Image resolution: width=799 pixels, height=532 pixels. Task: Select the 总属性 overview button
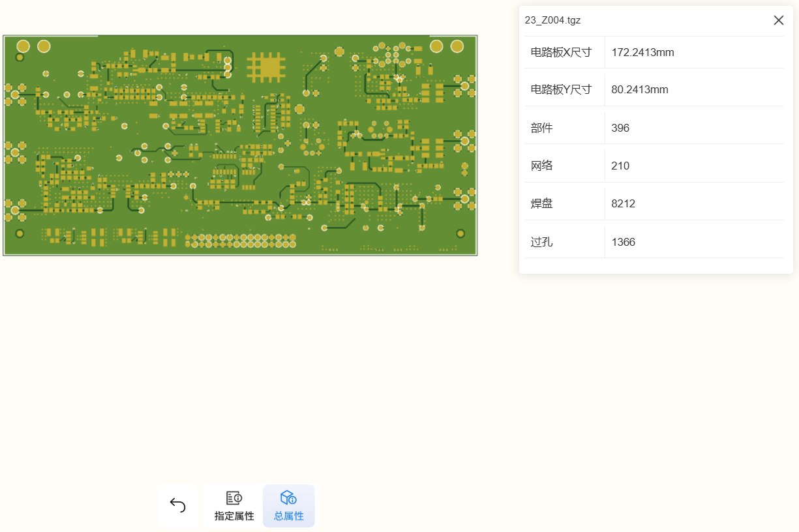tap(288, 506)
